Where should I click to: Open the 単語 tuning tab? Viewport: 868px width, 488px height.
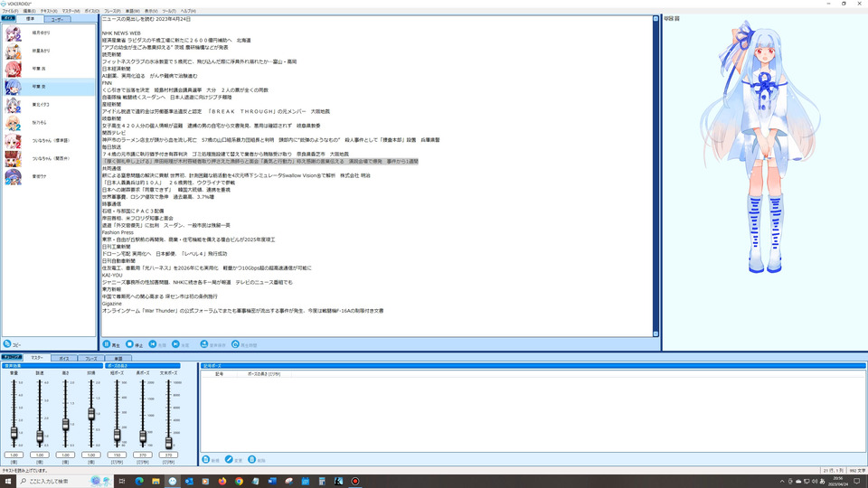coord(118,359)
